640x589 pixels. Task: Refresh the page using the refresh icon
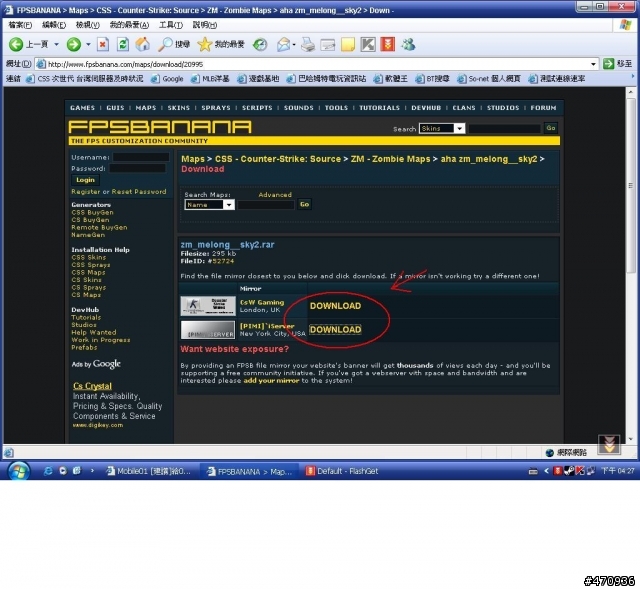point(123,44)
